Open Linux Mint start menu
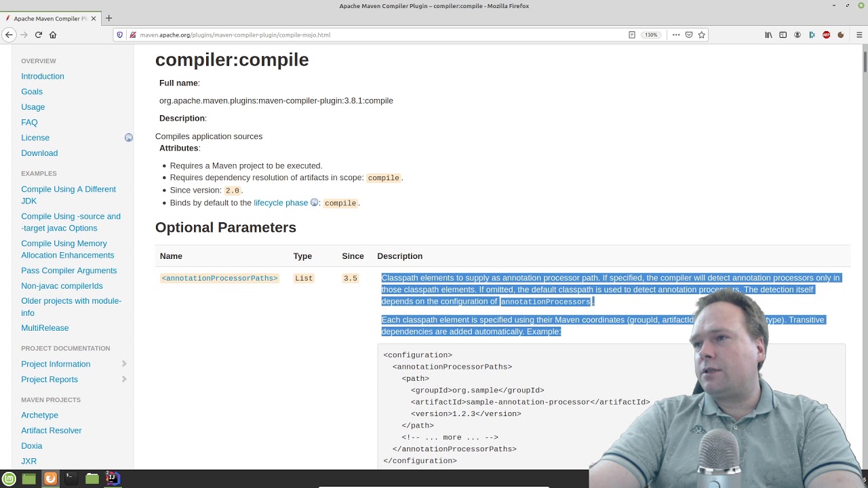Viewport: 868px width, 488px height. 9,479
